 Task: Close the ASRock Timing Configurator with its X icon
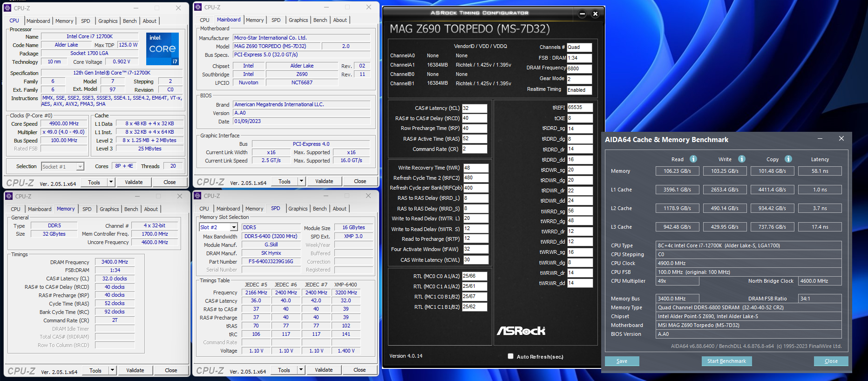point(595,14)
